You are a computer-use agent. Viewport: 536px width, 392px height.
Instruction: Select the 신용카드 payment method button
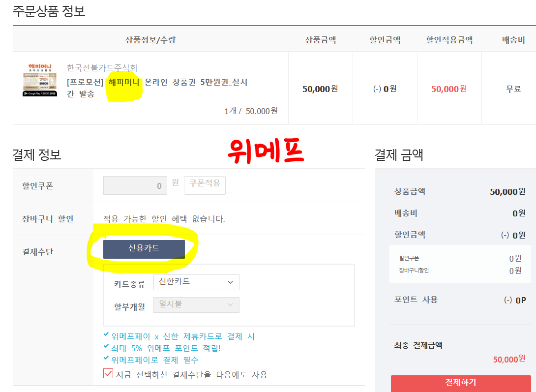(144, 249)
